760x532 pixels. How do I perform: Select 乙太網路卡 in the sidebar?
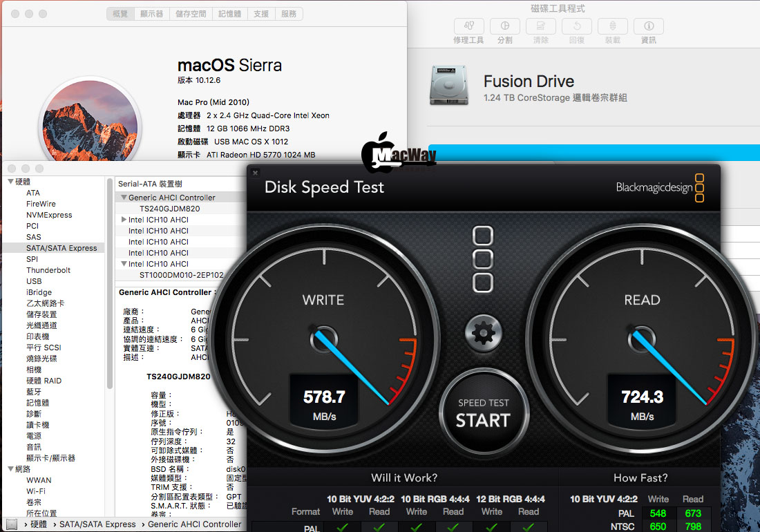click(x=45, y=303)
